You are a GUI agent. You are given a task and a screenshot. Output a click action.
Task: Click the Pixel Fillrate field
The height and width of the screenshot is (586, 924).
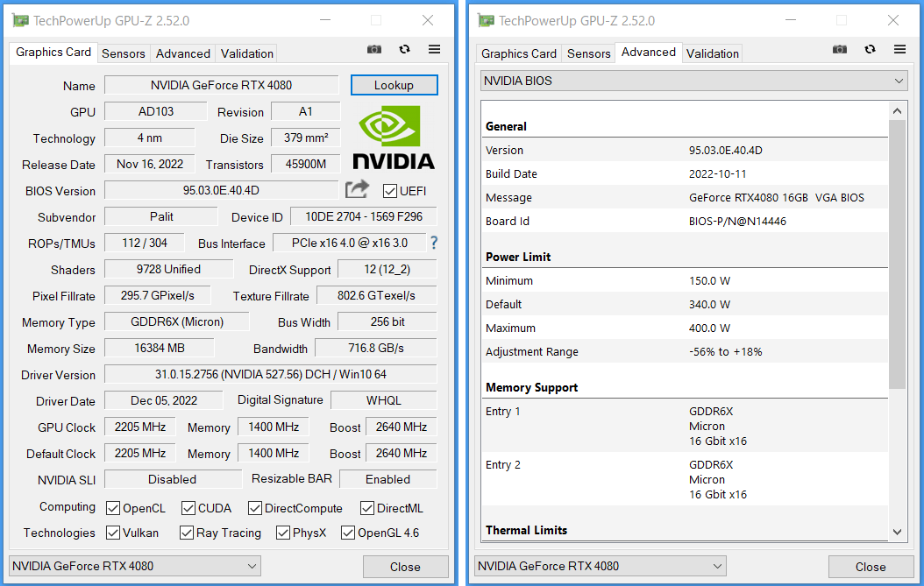point(158,296)
